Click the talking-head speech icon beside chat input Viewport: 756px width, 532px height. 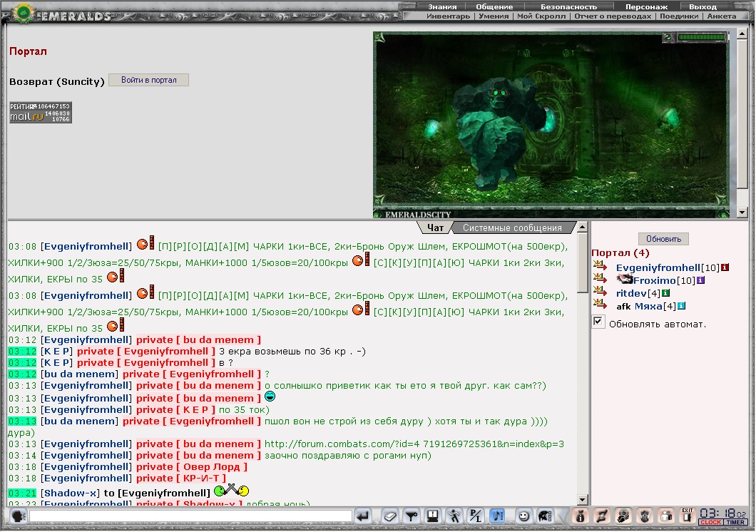click(x=19, y=516)
